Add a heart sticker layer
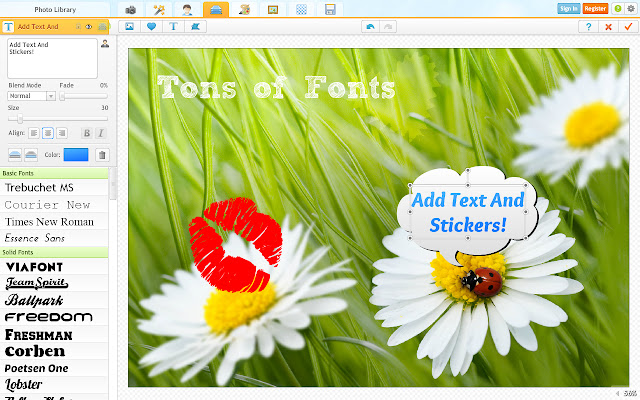The height and width of the screenshot is (400, 640). pos(151,27)
